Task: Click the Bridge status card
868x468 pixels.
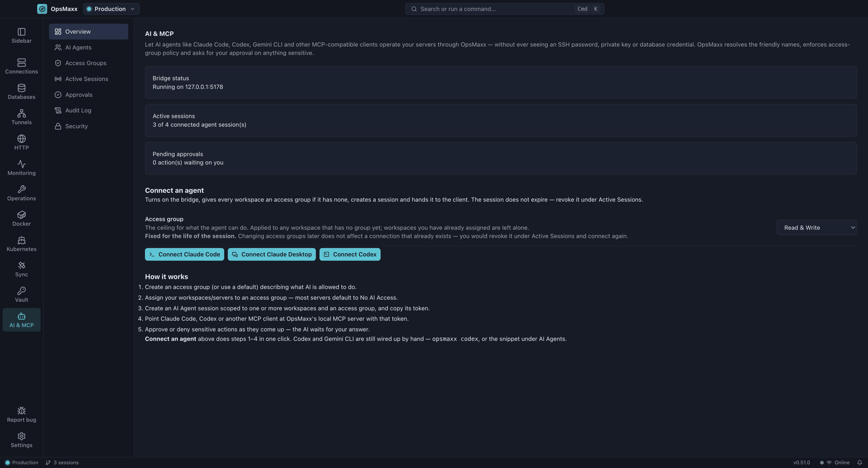Action: 501,82
